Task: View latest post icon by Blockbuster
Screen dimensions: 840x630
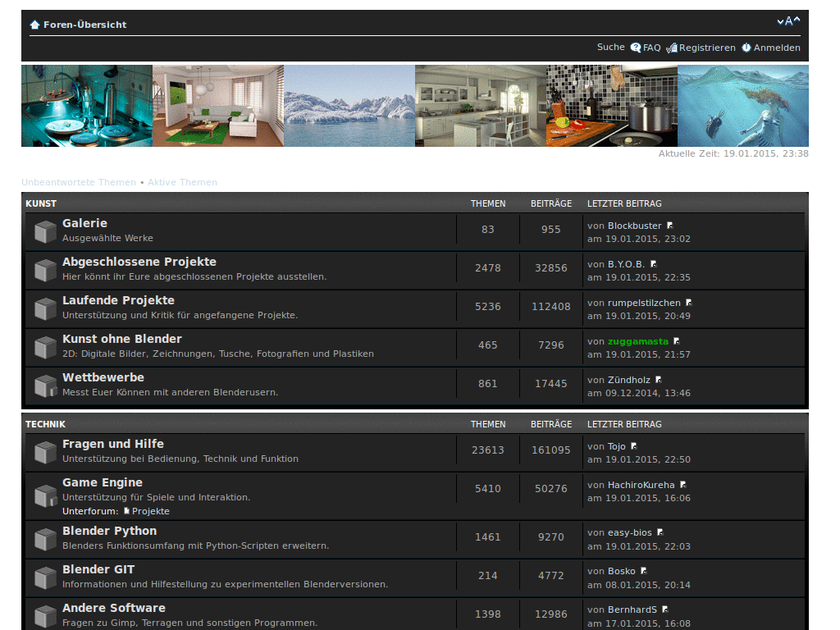Action: pos(669,226)
